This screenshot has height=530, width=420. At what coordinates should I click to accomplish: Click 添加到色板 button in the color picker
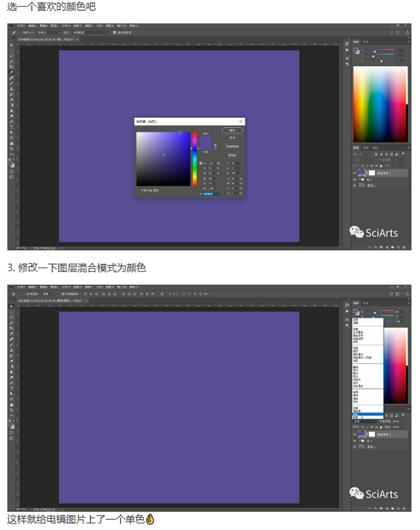[232, 146]
